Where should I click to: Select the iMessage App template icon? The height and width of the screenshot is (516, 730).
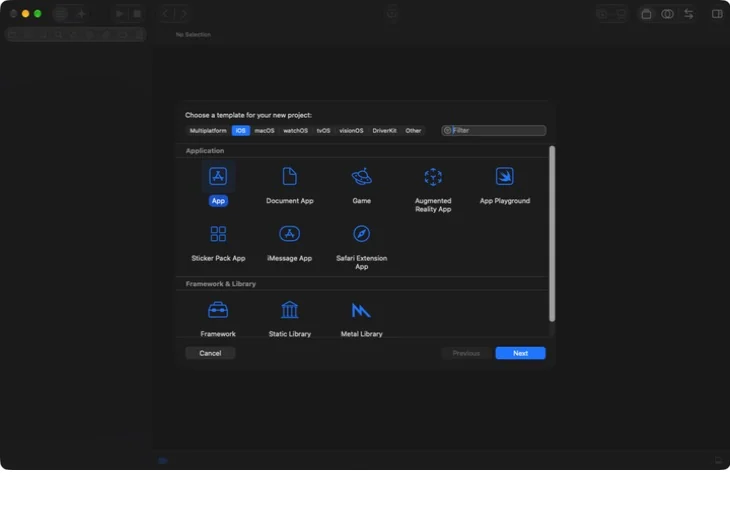tap(290, 234)
